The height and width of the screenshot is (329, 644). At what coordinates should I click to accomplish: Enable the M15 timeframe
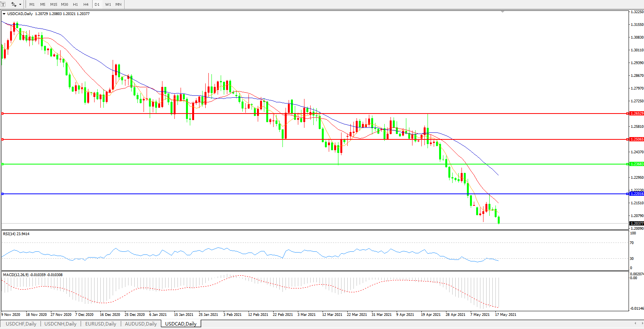(54, 5)
